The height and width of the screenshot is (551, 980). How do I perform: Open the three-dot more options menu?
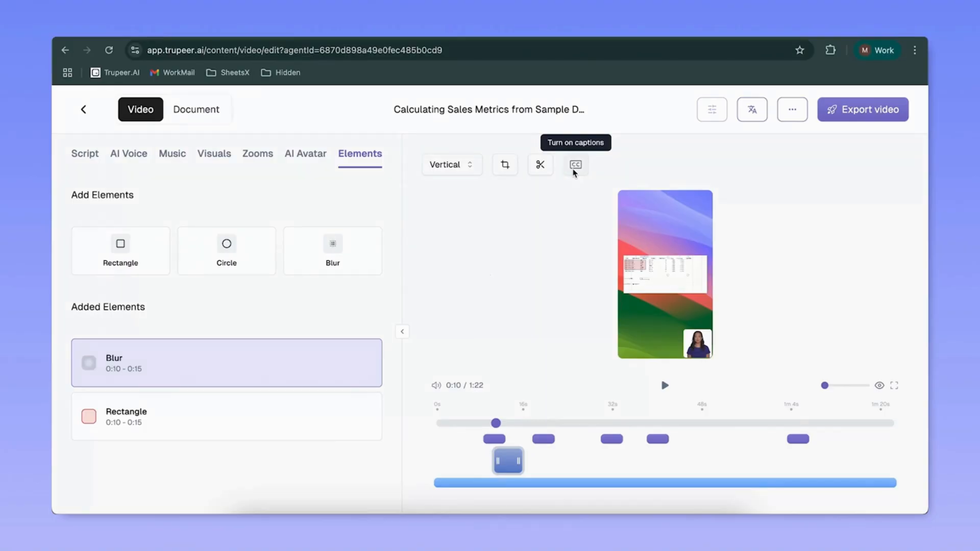point(792,109)
